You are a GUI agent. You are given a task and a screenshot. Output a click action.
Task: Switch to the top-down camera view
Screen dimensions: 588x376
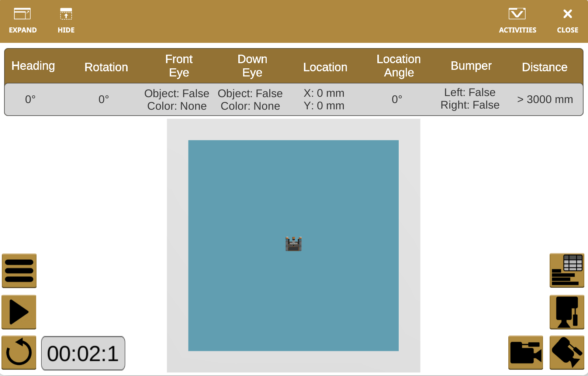click(567, 353)
